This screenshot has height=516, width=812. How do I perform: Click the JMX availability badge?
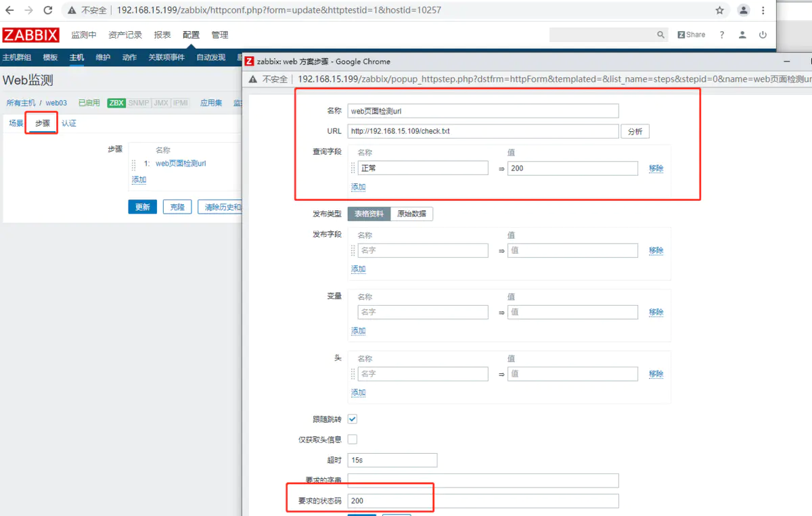pos(161,103)
